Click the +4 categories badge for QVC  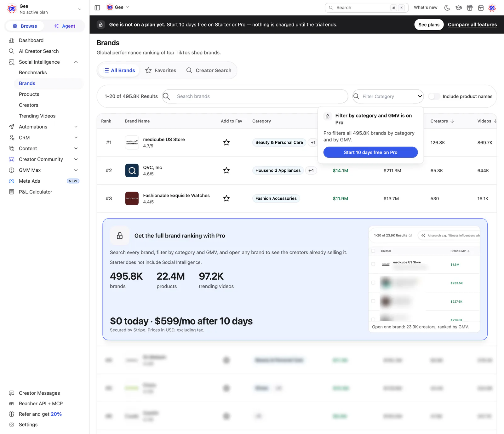point(311,170)
